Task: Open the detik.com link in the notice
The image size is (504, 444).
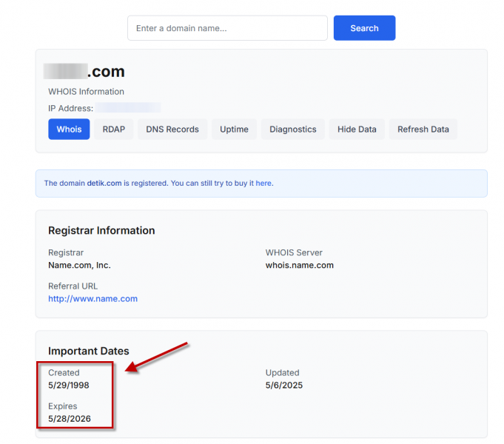Action: pyautogui.click(x=104, y=183)
